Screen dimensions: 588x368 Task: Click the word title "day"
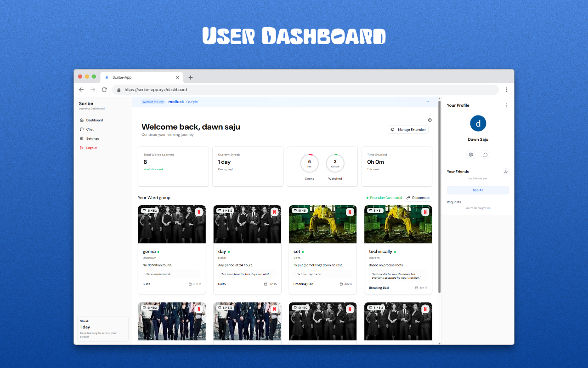[x=222, y=252]
